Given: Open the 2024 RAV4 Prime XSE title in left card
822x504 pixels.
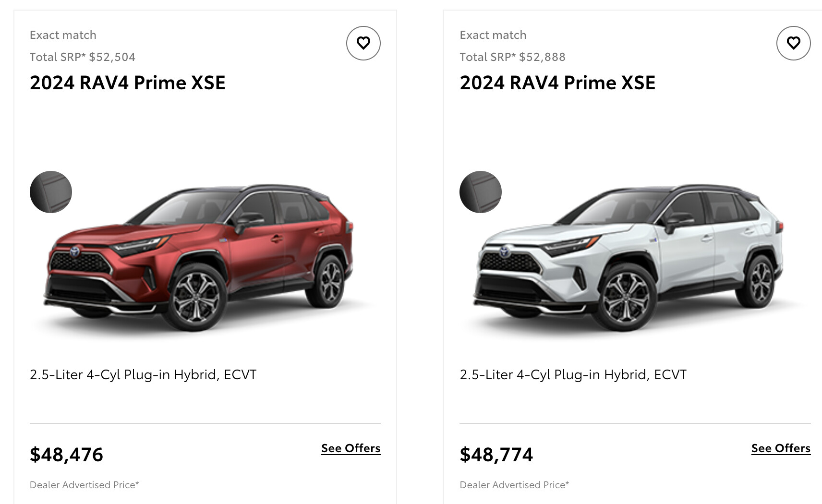Looking at the screenshot, I should click(x=128, y=83).
